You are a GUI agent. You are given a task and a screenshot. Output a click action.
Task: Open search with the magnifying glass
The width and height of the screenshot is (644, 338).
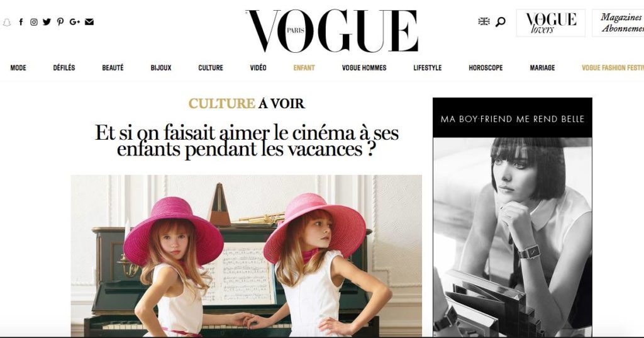500,22
